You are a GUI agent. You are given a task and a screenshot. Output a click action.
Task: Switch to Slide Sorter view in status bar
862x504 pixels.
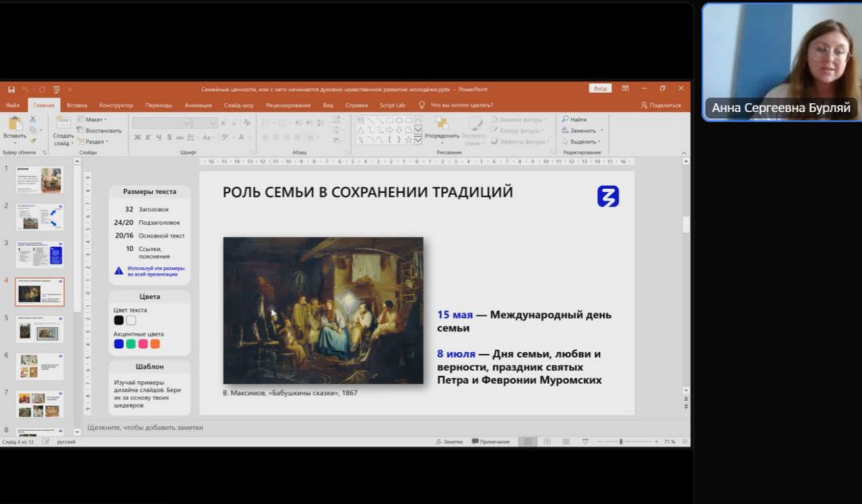(547, 442)
